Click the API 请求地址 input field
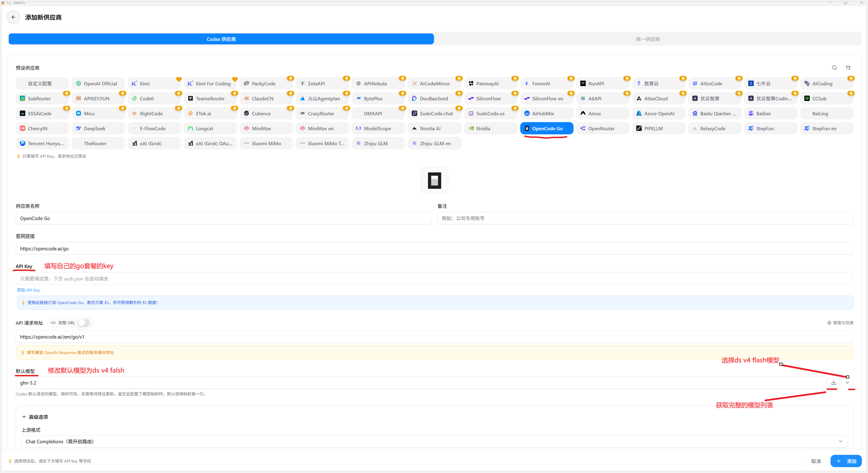Viewport: 868px width, 473px height. (434, 337)
